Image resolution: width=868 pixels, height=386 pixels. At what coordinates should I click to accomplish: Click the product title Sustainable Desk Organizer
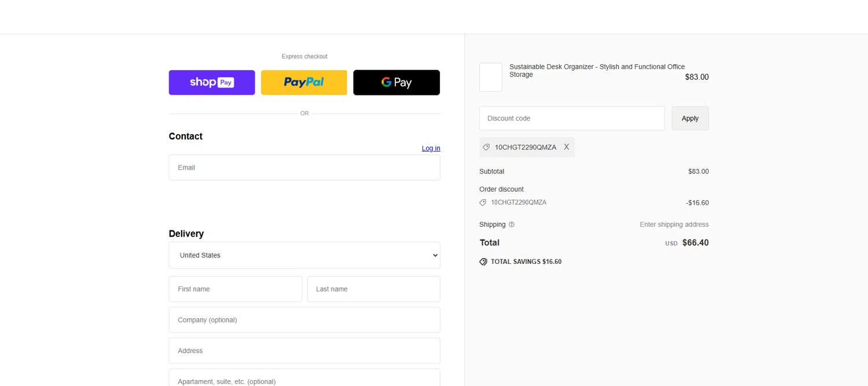click(597, 71)
